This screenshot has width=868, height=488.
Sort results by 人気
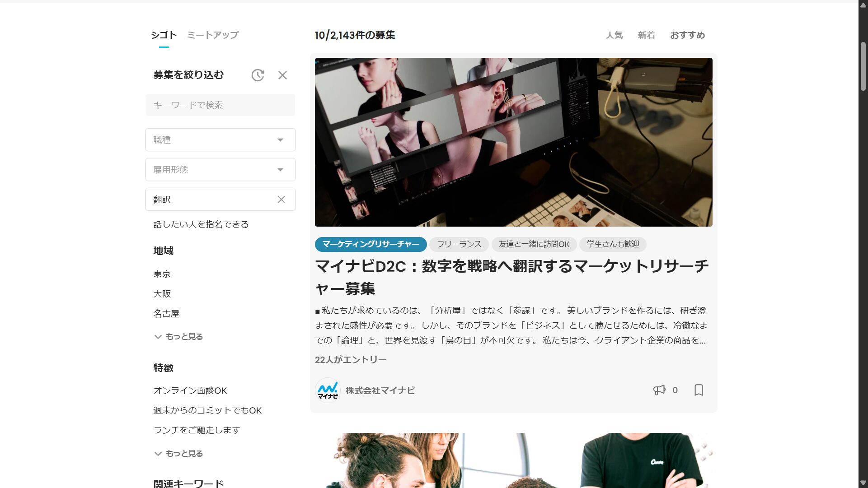tap(615, 35)
